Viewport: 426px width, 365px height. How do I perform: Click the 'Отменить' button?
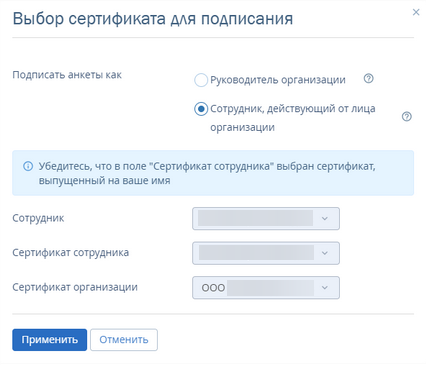(124, 340)
